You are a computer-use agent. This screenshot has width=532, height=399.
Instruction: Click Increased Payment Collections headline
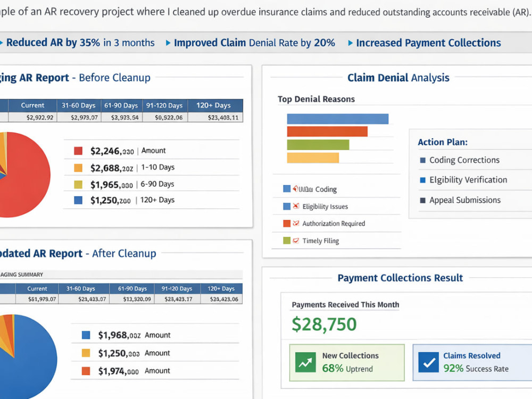tap(428, 43)
